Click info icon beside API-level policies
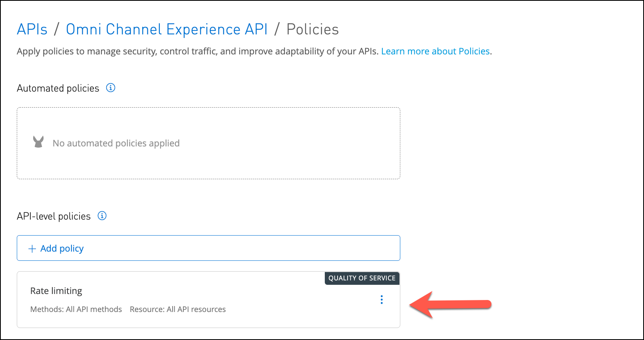The image size is (644, 340). point(102,216)
